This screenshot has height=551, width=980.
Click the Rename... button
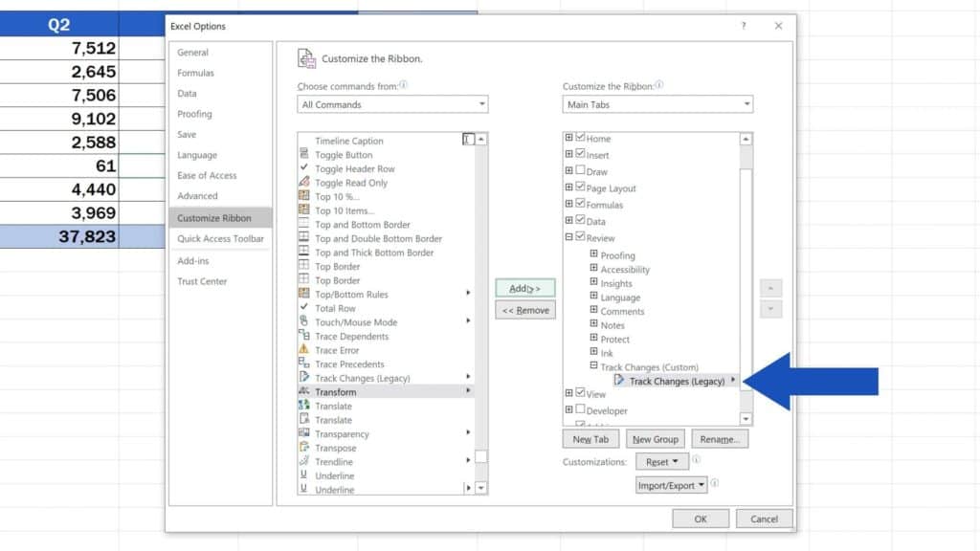coord(720,439)
